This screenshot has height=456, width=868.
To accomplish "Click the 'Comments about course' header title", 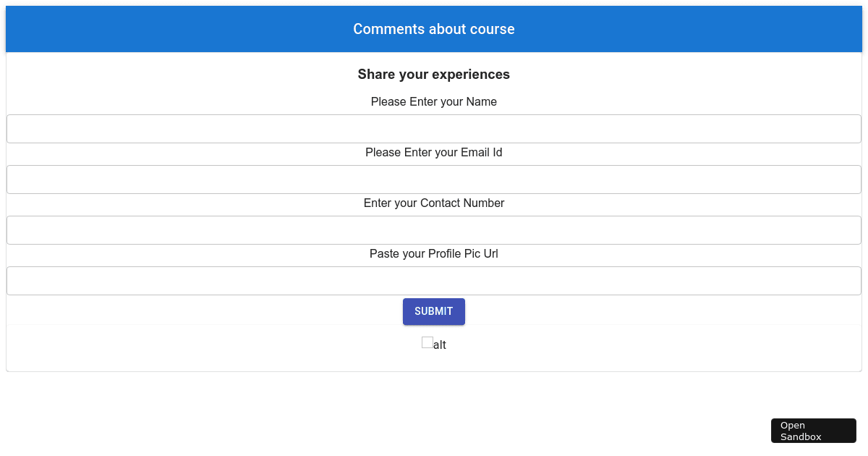I will [434, 29].
